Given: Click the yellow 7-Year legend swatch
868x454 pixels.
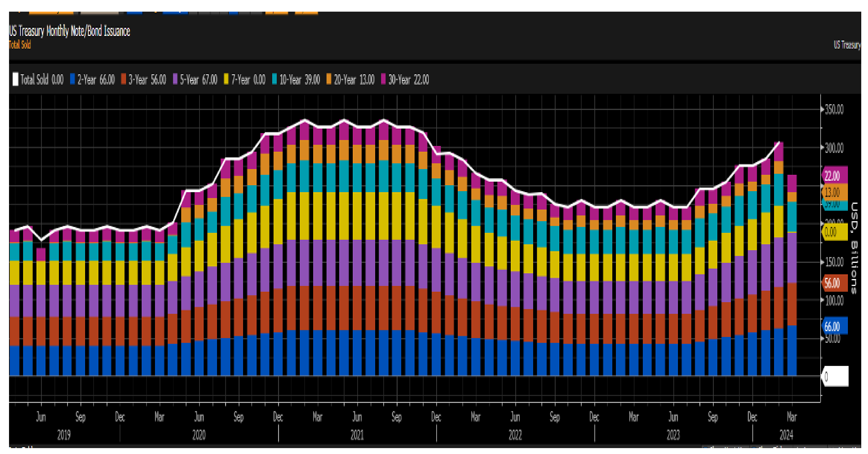Looking at the screenshot, I should tap(226, 79).
